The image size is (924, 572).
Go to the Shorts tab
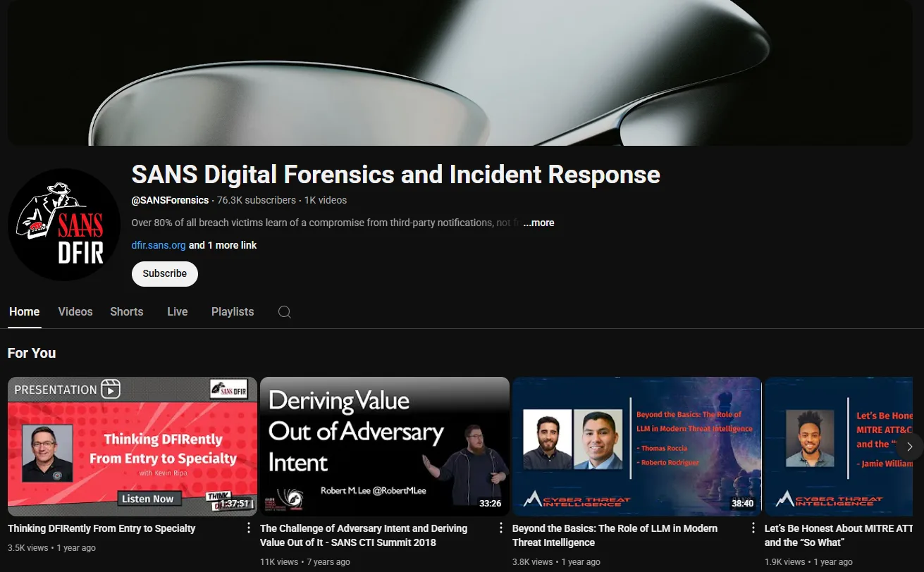pos(127,312)
